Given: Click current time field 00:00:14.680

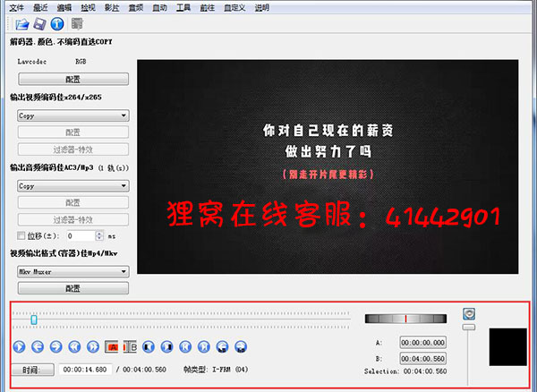Looking at the screenshot, I should pos(85,370).
